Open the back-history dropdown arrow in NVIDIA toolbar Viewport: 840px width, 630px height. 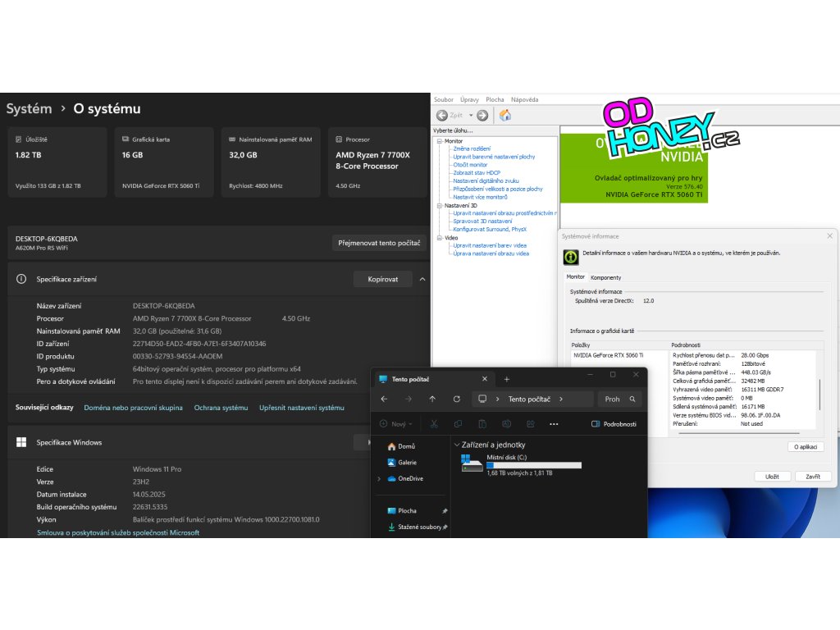(x=471, y=115)
